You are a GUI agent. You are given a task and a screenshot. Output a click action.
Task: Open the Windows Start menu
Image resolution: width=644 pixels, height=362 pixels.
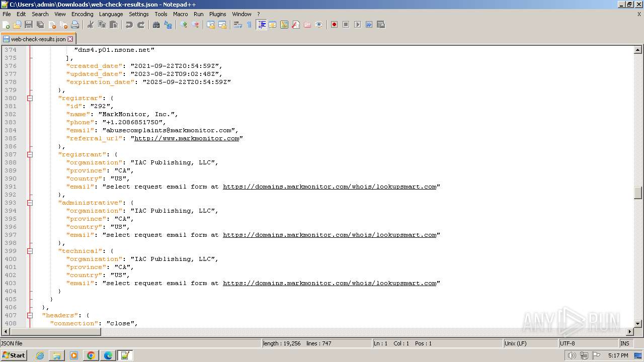(x=14, y=355)
